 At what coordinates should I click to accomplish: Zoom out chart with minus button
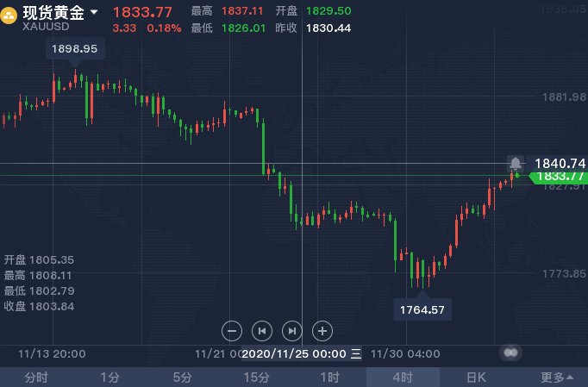coord(232,331)
